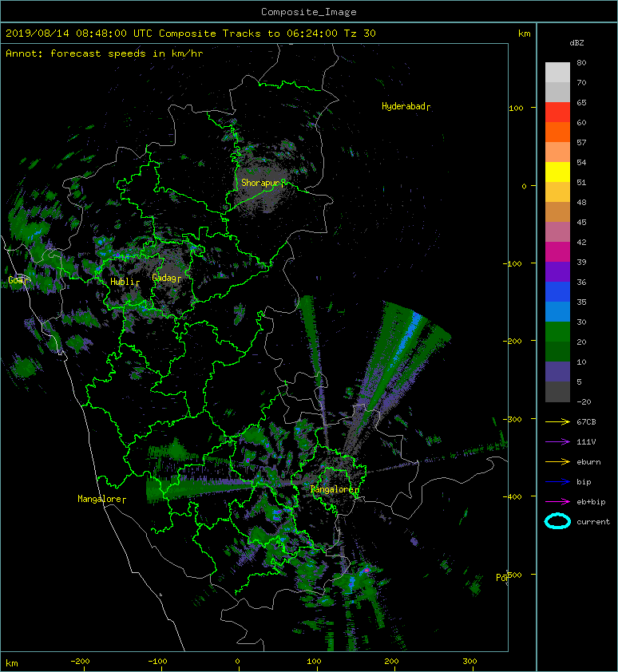
Task: Click the 35 dBZ blue legend swatch
Action: (x=557, y=311)
